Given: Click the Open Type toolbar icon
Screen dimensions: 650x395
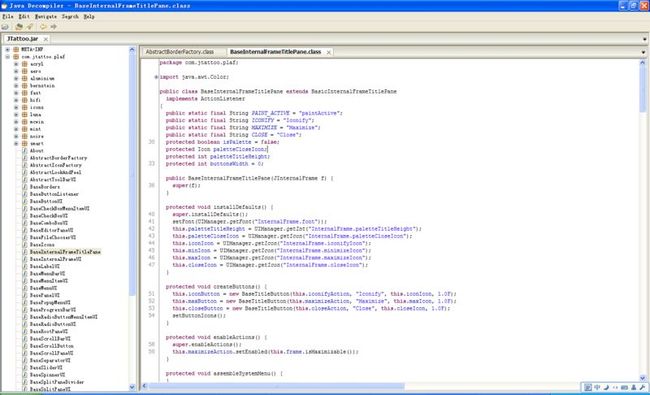Looking at the screenshot, I should click(x=19, y=27).
